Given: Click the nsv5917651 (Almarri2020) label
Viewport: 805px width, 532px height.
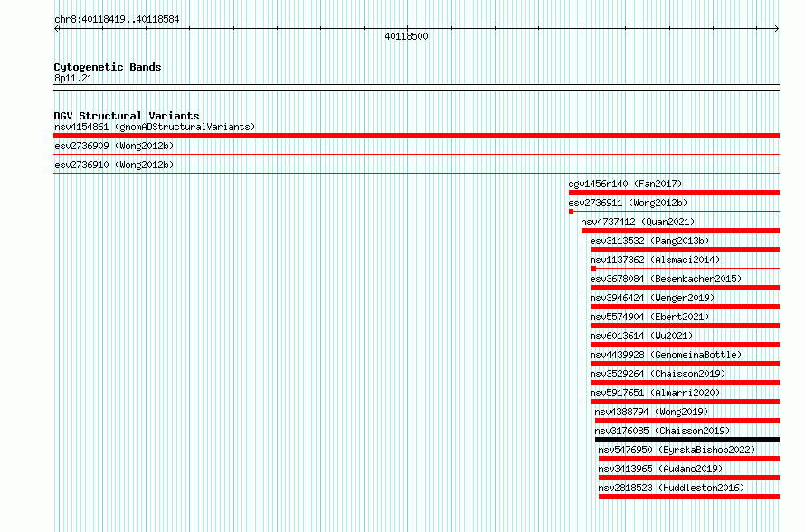Looking at the screenshot, I should (x=655, y=393).
